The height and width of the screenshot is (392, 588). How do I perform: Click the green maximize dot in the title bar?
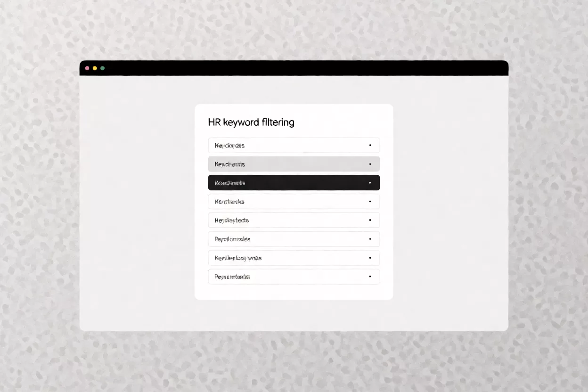pyautogui.click(x=102, y=68)
